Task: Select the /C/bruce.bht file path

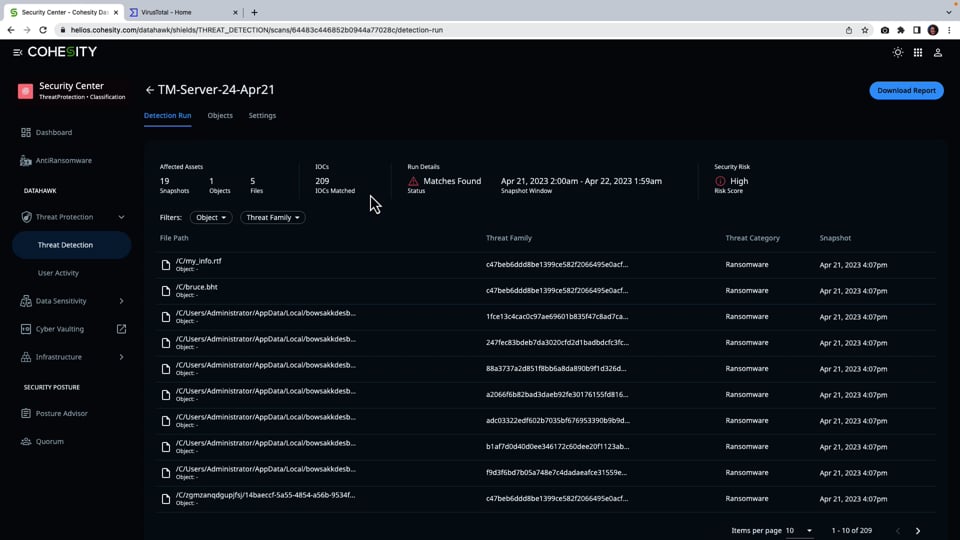Action: click(197, 287)
